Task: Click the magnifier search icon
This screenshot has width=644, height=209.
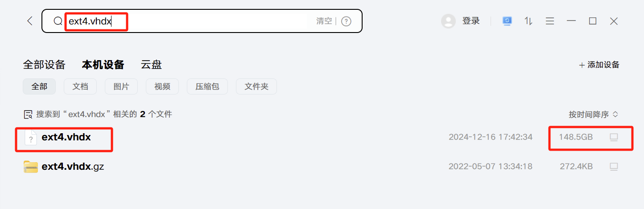Action: click(58, 21)
